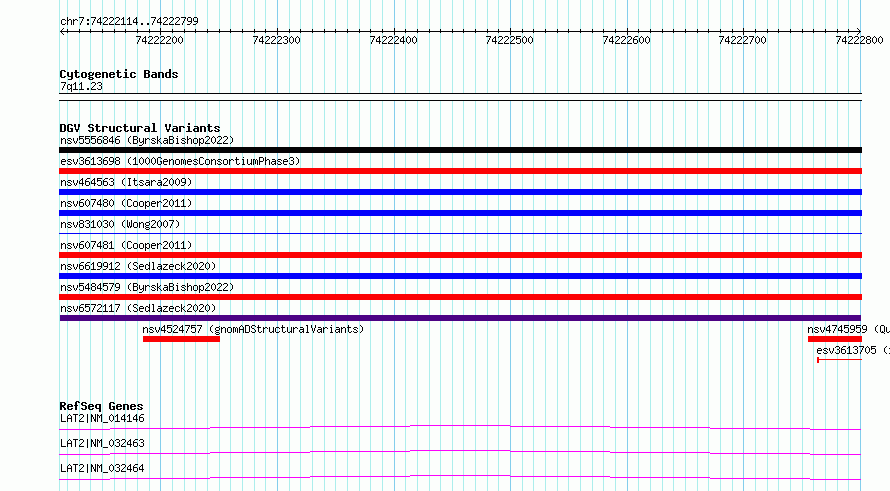Select the Cytogenetic Bands track title

[x=119, y=74]
